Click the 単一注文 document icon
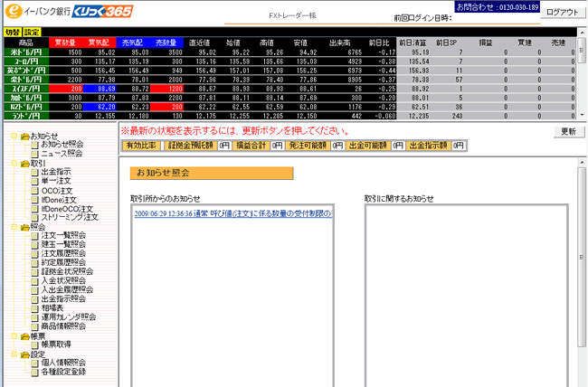This screenshot has width=588, height=387. click(35, 181)
